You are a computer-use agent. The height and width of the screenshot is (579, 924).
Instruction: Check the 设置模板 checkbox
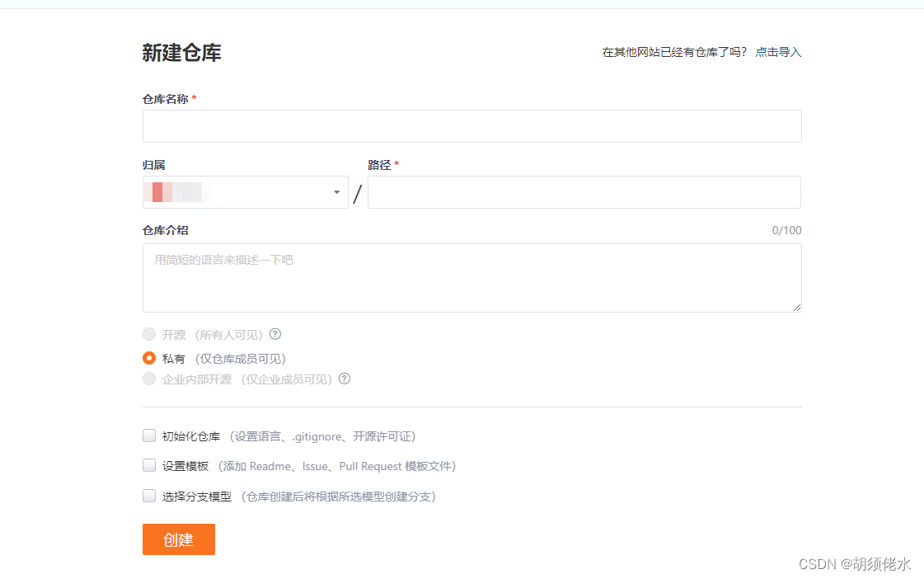[x=149, y=465]
